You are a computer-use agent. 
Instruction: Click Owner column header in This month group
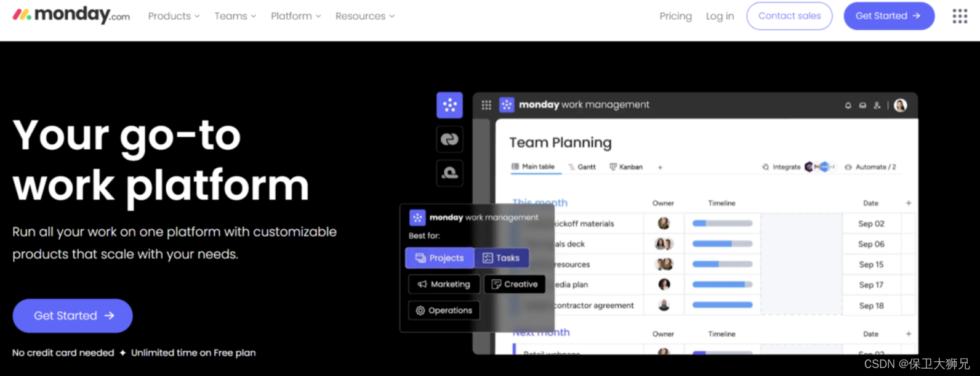point(663,203)
